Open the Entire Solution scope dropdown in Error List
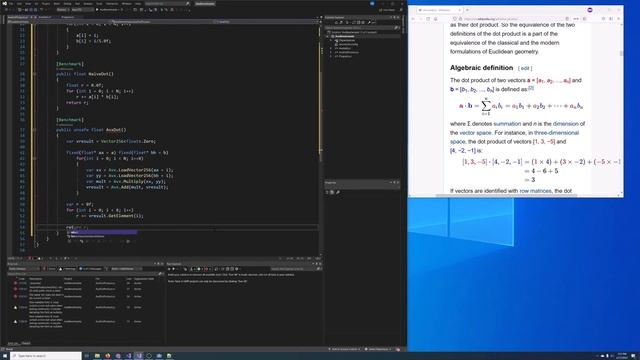640x360 pixels. coord(24,269)
